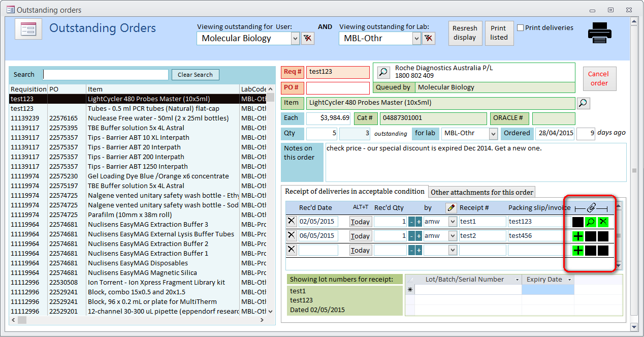Image resolution: width=644 pixels, height=337 pixels.
Task: Click in the Search text box
Action: click(106, 75)
